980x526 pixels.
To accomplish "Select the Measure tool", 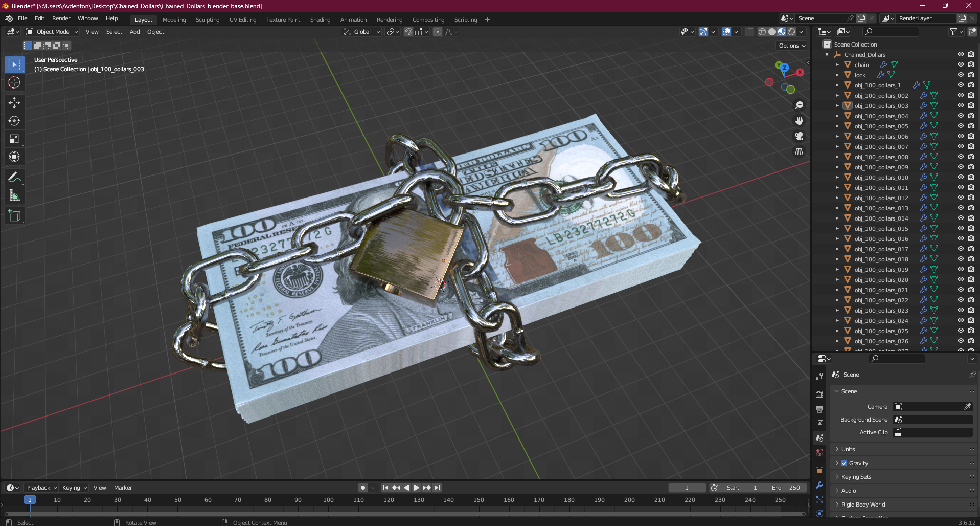I will coord(14,195).
